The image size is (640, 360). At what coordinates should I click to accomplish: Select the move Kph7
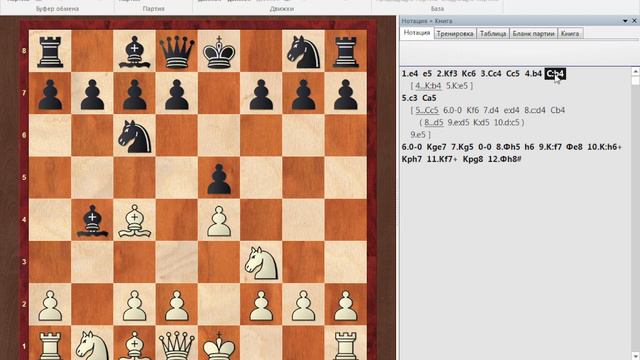click(412, 159)
